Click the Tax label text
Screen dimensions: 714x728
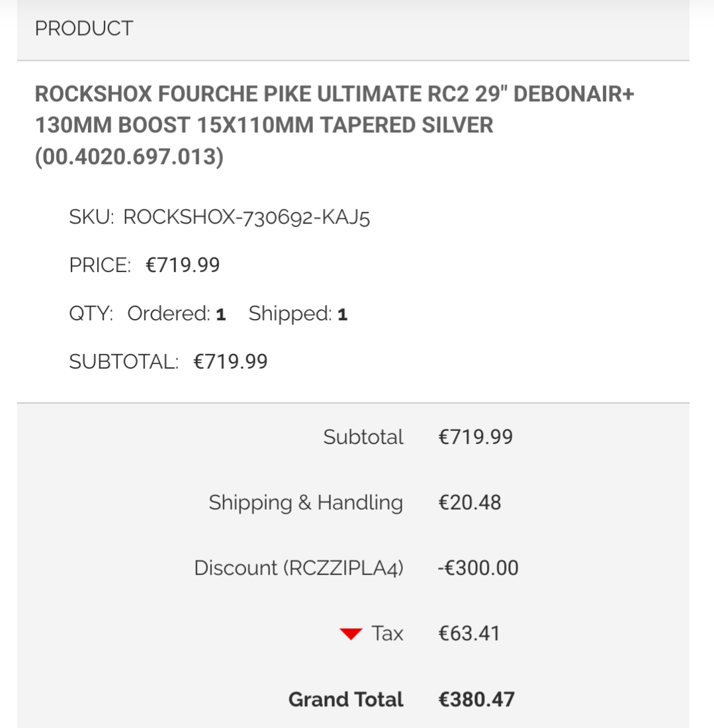[388, 633]
